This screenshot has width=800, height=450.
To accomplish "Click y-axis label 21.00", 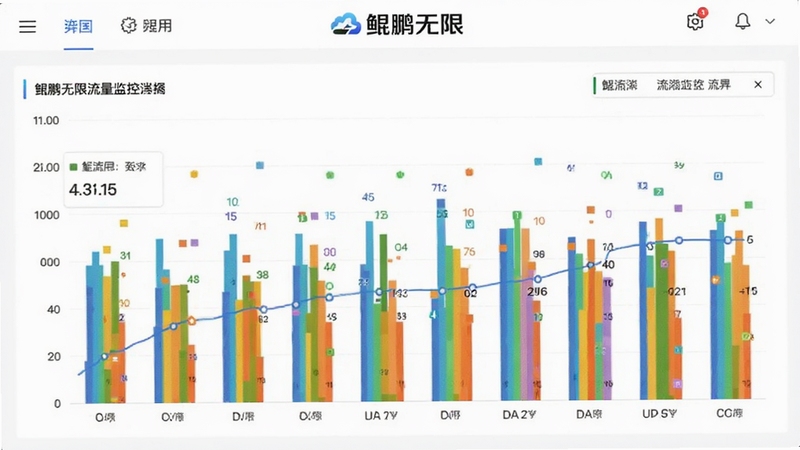I will [x=46, y=167].
